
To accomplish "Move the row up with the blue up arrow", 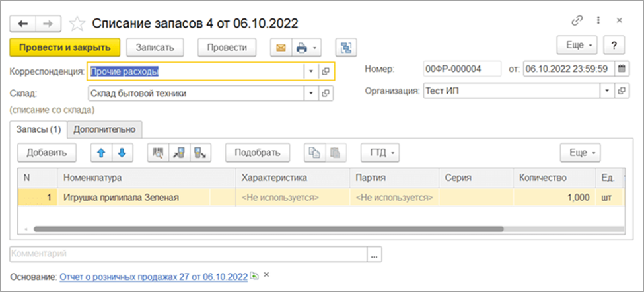I will [101, 153].
